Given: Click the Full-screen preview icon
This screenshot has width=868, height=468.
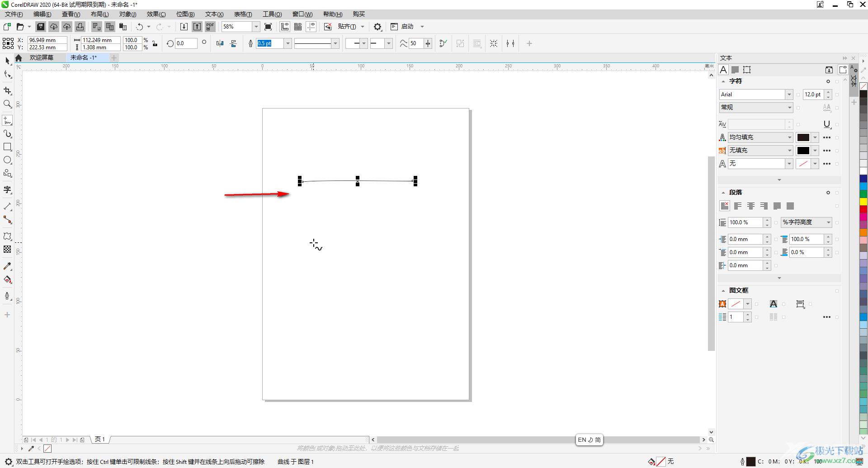Looking at the screenshot, I should pyautogui.click(x=268, y=27).
